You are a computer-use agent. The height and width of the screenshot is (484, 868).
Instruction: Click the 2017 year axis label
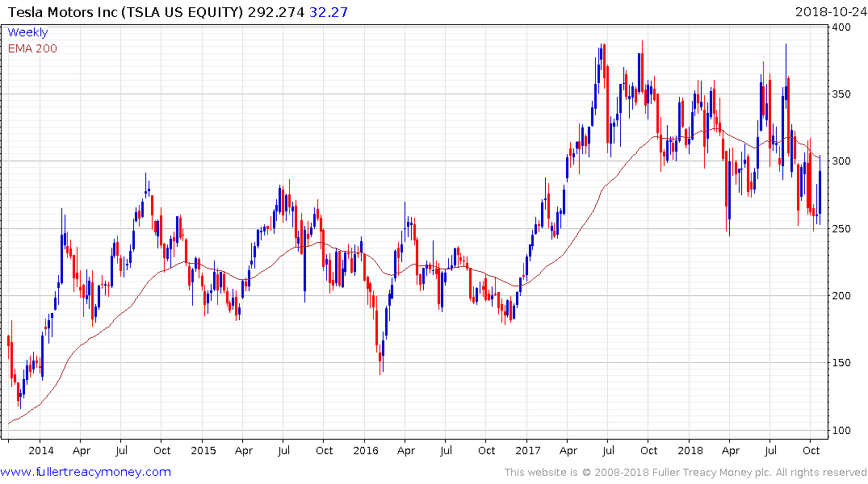coord(527,450)
